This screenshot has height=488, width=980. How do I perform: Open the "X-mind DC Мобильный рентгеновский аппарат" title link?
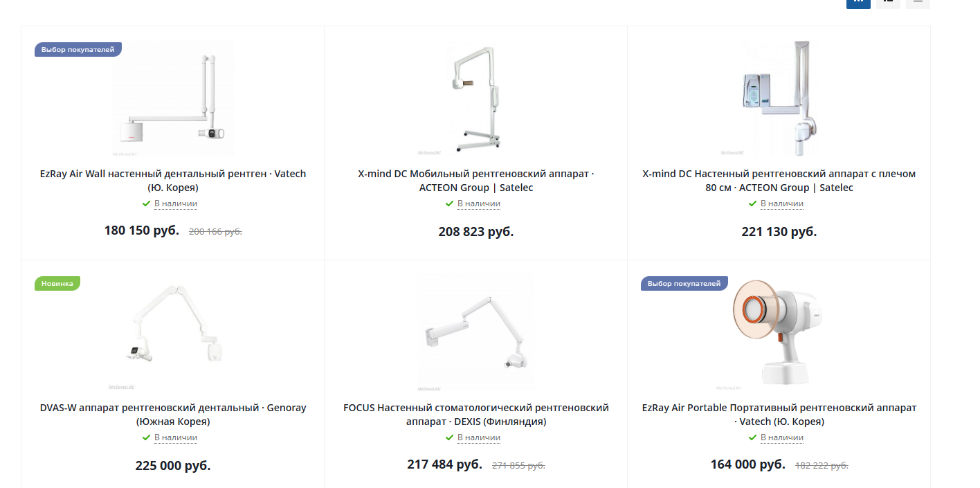coord(476,181)
